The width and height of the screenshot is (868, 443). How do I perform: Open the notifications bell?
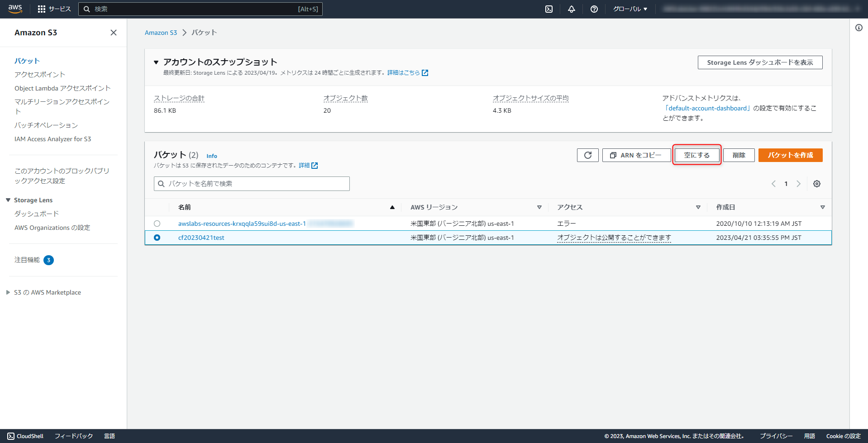[571, 9]
